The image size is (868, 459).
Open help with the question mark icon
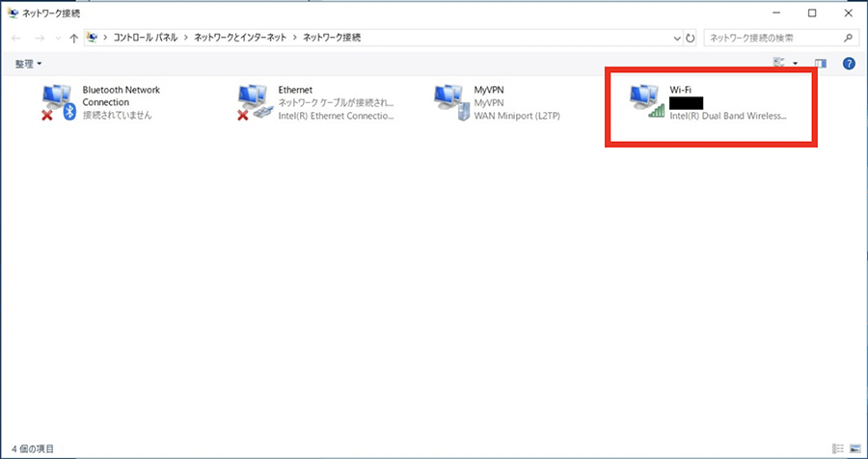pos(849,64)
